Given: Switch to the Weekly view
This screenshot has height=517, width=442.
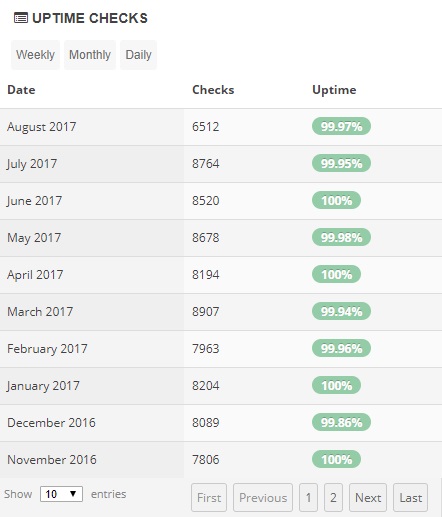Looking at the screenshot, I should [x=35, y=55].
